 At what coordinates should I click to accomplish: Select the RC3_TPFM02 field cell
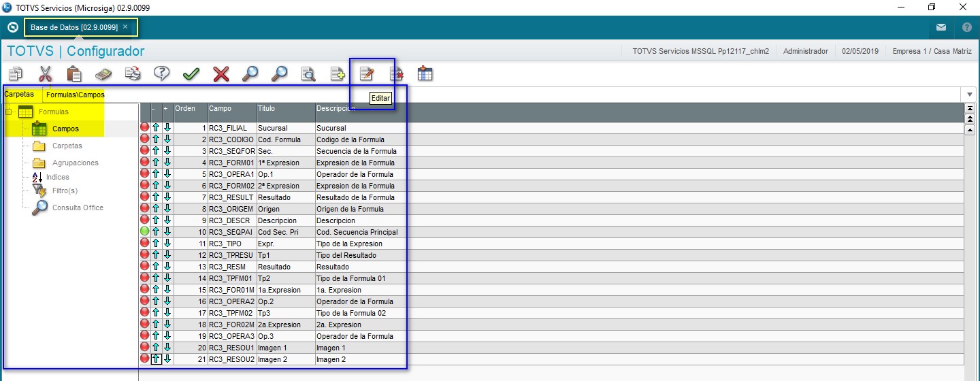point(231,312)
